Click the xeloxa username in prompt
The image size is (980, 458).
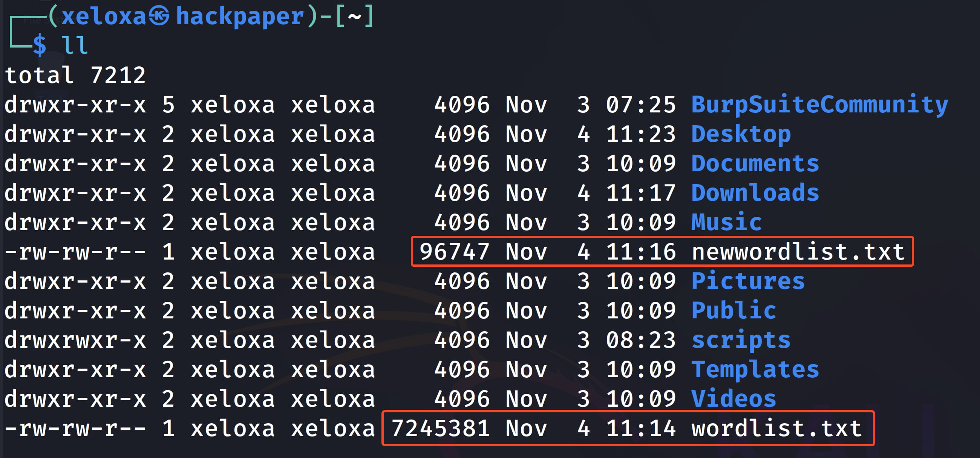[x=104, y=16]
